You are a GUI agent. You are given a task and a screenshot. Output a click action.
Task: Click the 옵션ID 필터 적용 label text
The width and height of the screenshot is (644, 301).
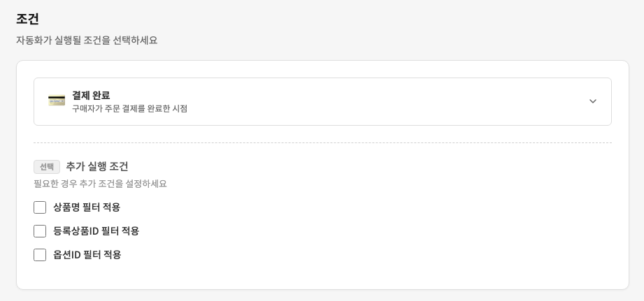[x=87, y=255]
